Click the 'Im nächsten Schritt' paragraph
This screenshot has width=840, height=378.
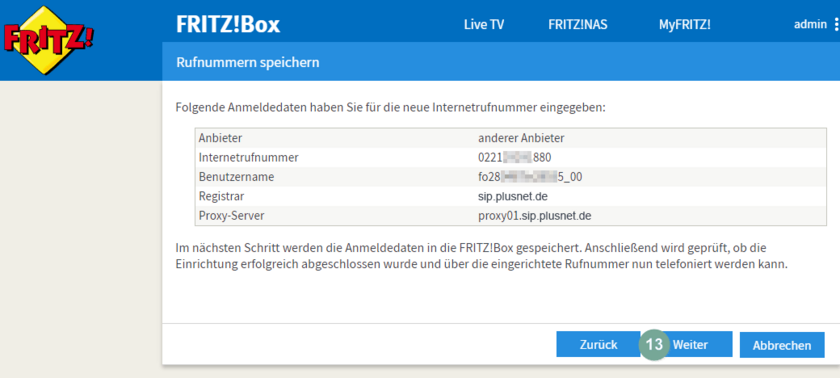[482, 256]
